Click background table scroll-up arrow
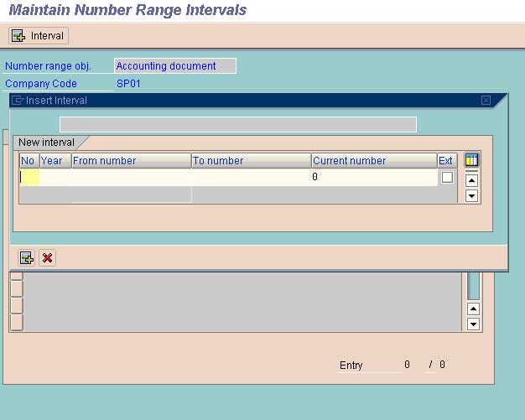This screenshot has width=525, height=420. pos(473,309)
